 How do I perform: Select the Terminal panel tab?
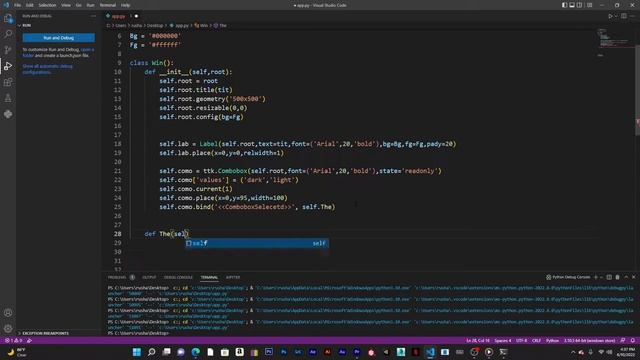click(x=209, y=277)
